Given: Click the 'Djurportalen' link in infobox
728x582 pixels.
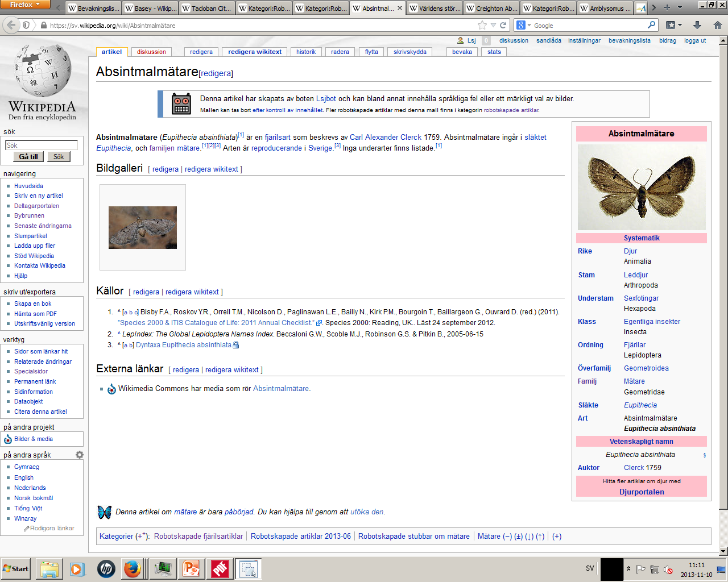Looking at the screenshot, I should click(642, 492).
